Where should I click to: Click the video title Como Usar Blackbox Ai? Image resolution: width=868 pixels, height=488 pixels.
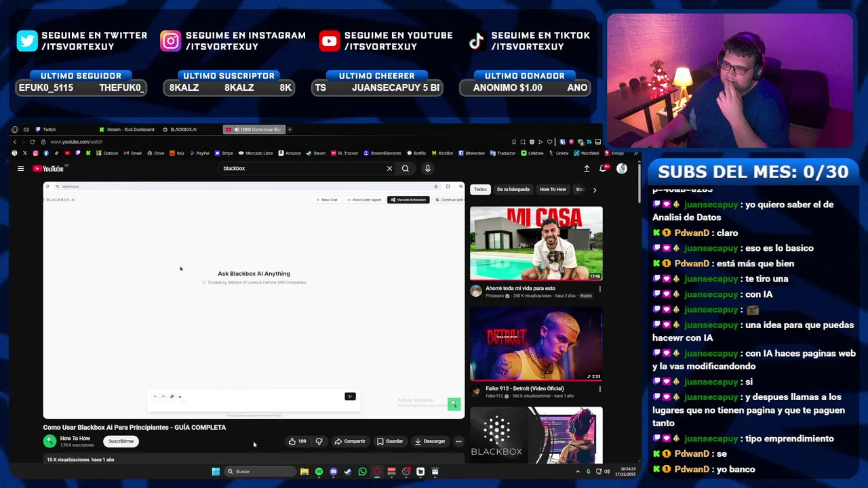[x=134, y=428]
